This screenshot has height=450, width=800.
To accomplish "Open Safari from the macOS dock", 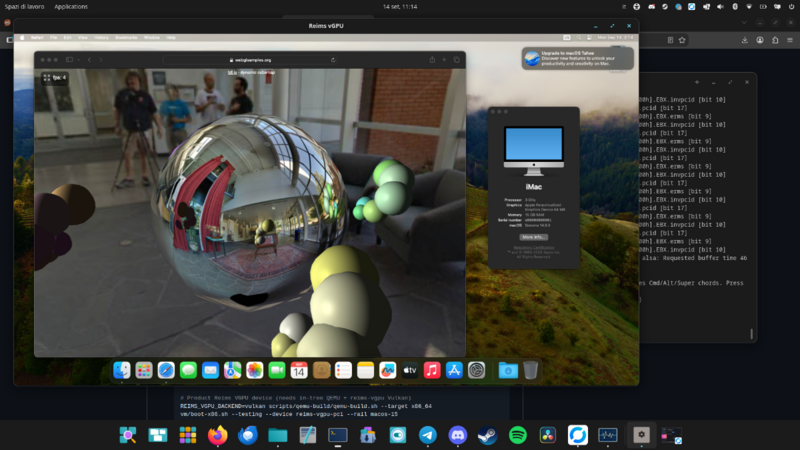I will (166, 370).
